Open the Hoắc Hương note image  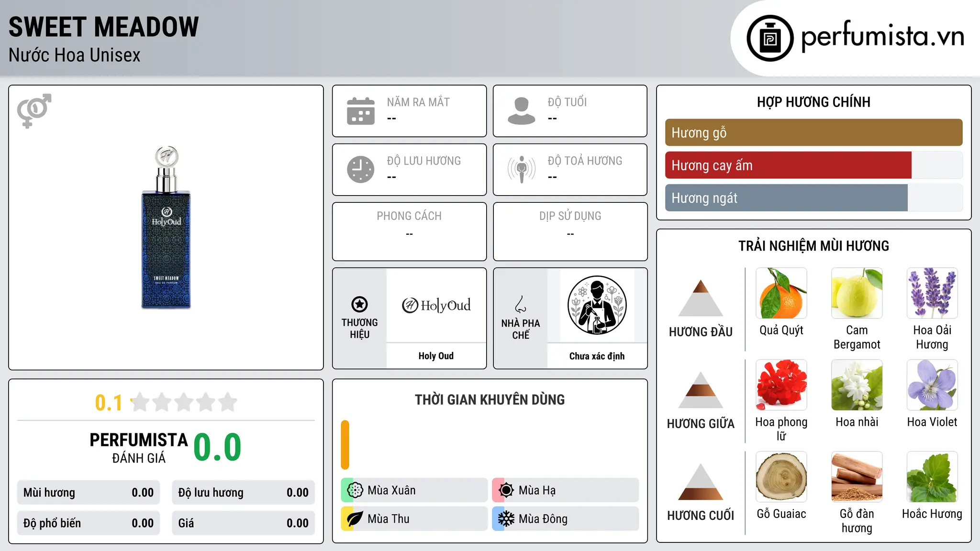click(x=932, y=477)
